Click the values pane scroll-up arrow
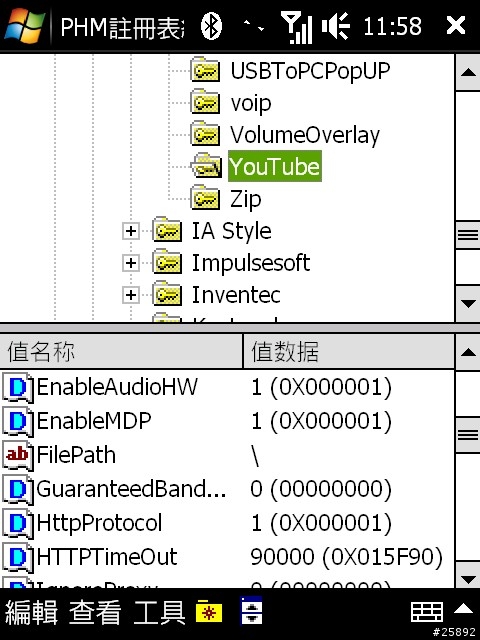The height and width of the screenshot is (640, 480). tap(468, 352)
